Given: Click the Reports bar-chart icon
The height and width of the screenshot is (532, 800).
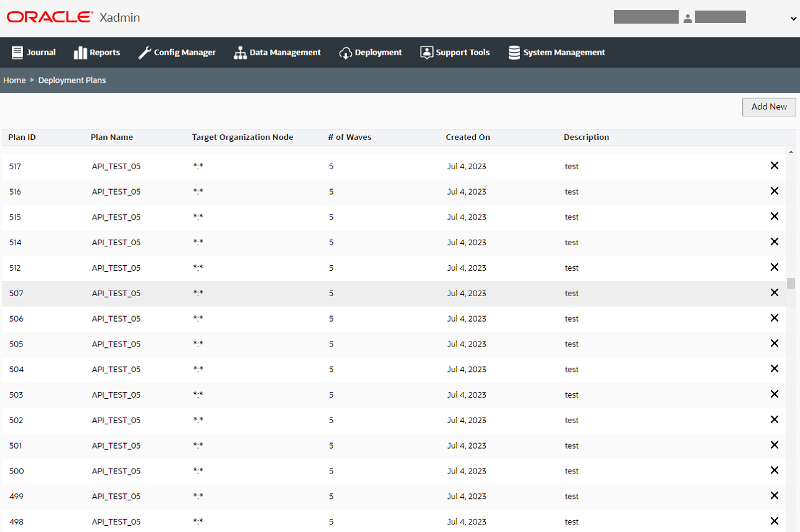Looking at the screenshot, I should 80,52.
